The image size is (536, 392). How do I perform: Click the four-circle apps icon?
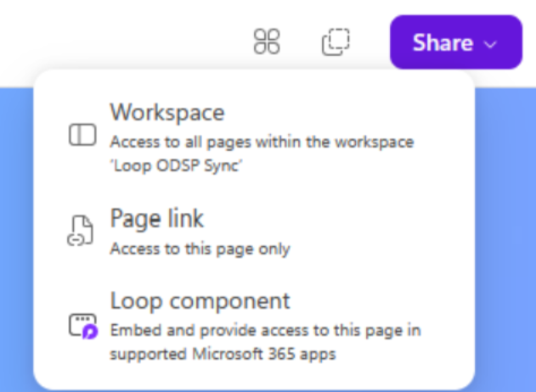coord(268,42)
